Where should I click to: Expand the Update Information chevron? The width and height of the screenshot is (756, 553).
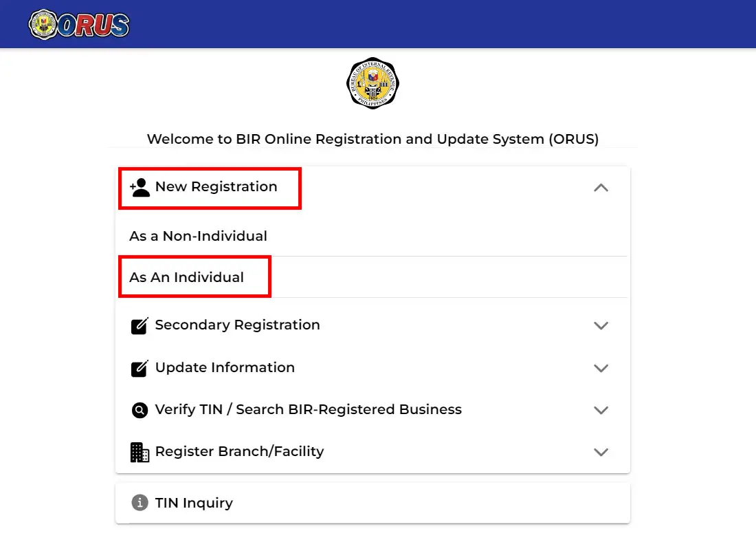click(x=601, y=368)
